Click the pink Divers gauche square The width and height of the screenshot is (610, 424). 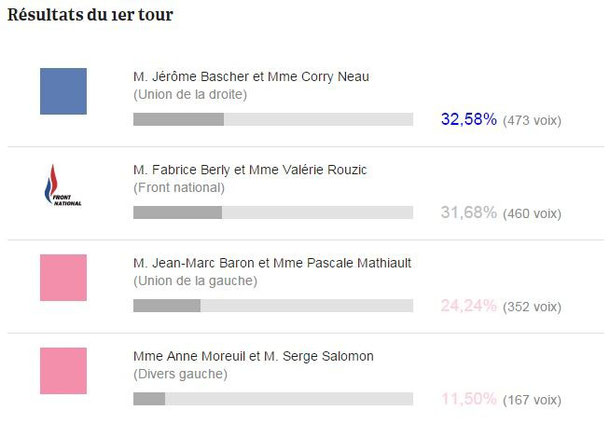click(x=63, y=371)
